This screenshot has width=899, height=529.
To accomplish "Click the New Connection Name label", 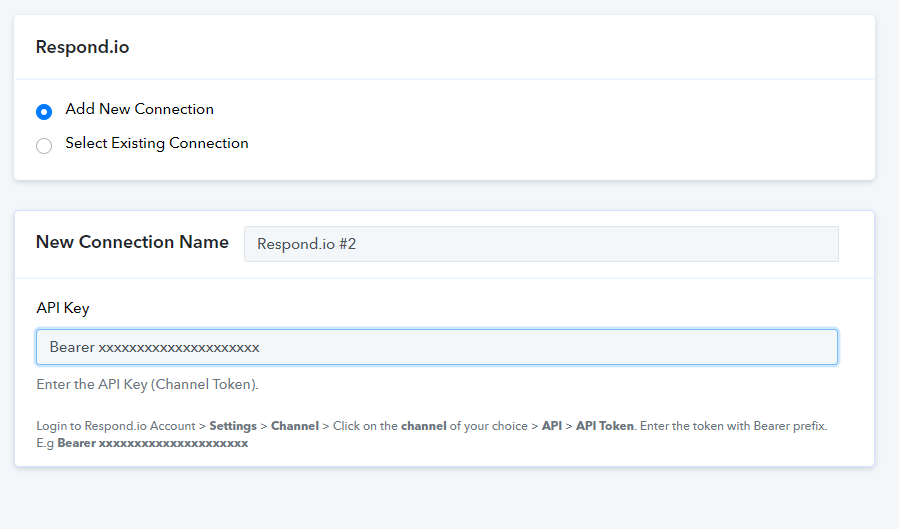I will point(132,242).
